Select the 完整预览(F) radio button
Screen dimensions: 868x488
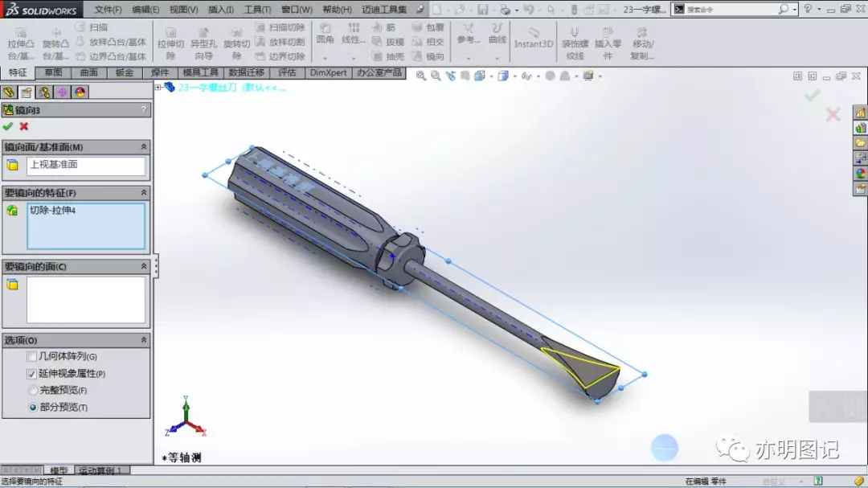pyautogui.click(x=33, y=391)
